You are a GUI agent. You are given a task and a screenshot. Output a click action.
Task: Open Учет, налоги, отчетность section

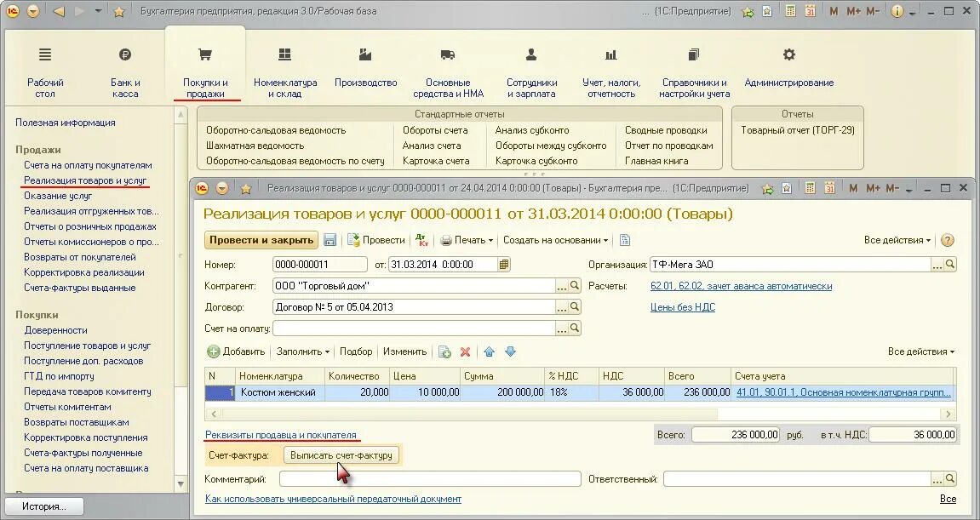click(611, 73)
